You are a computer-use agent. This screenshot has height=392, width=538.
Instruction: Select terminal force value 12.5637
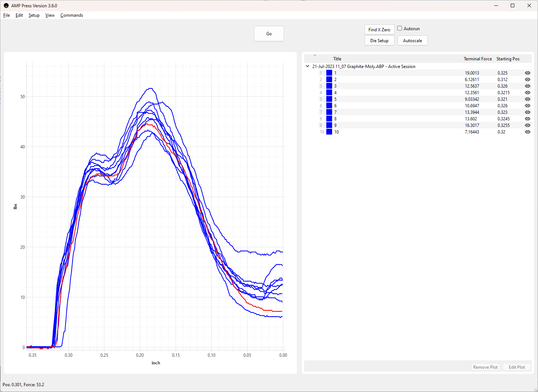pyautogui.click(x=472, y=86)
